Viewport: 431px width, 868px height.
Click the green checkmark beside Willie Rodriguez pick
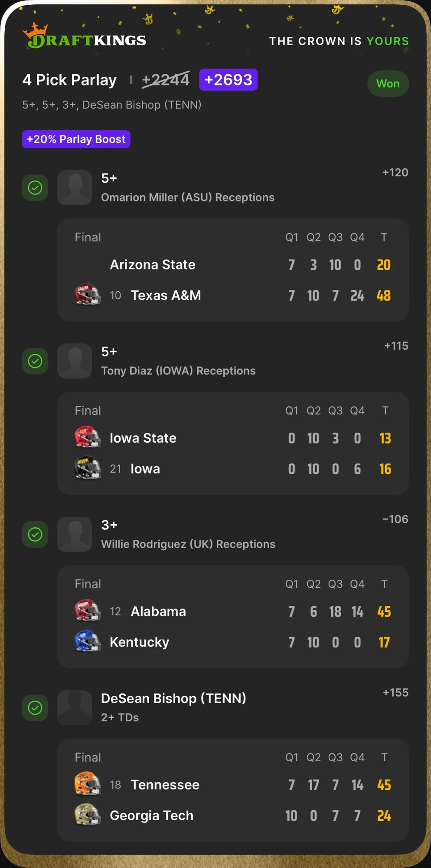point(35,534)
